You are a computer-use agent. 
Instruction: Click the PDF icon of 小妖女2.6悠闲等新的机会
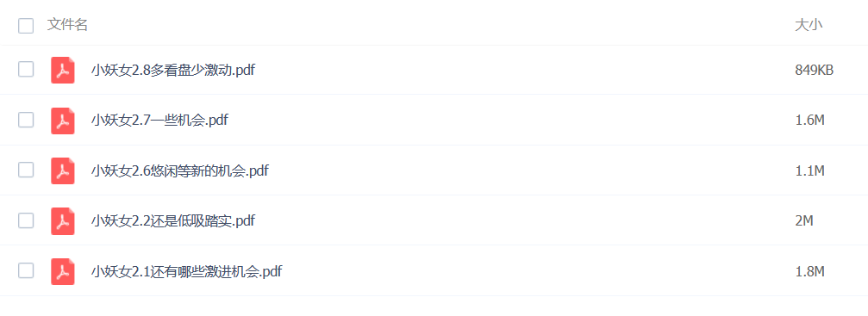point(63,170)
